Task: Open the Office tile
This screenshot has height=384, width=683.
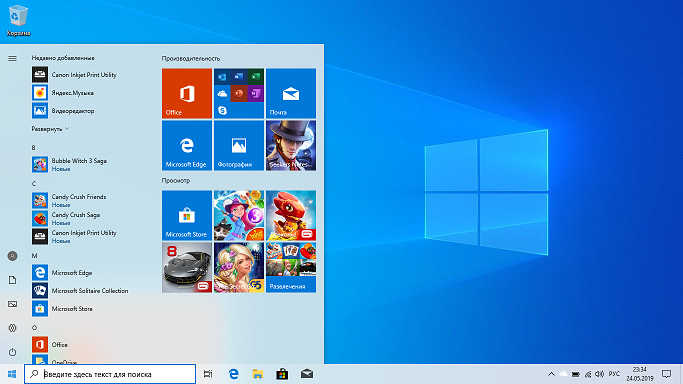Action: coord(187,93)
